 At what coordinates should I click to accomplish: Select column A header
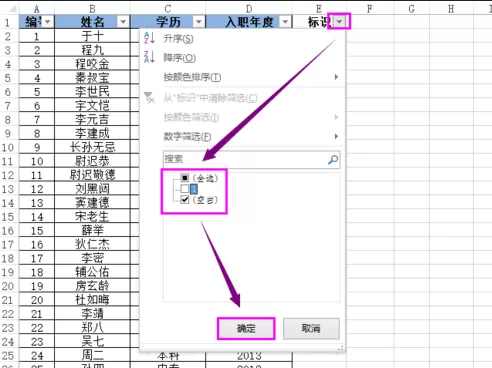(x=37, y=9)
